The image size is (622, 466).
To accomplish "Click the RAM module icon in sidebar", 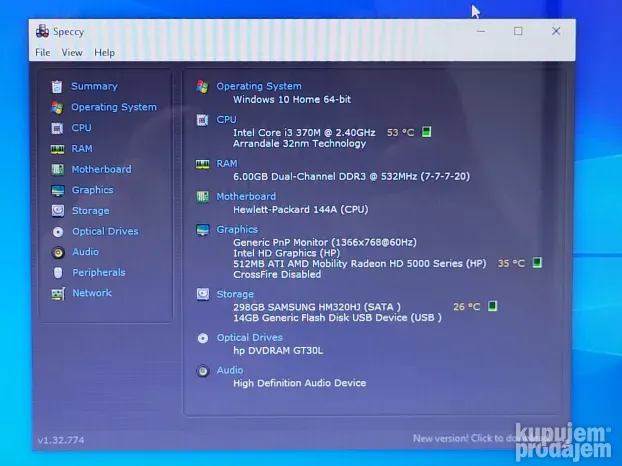I will tap(57, 149).
